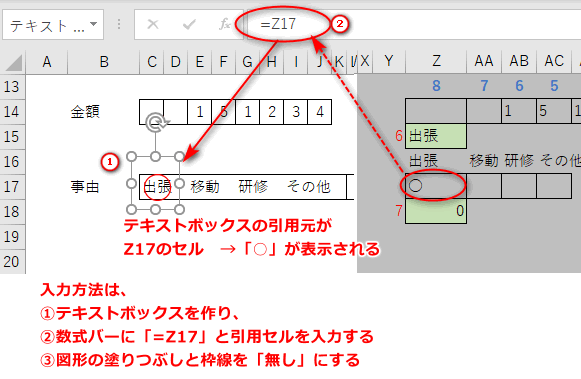
Task: Select row 15 header
Action: click(12, 137)
